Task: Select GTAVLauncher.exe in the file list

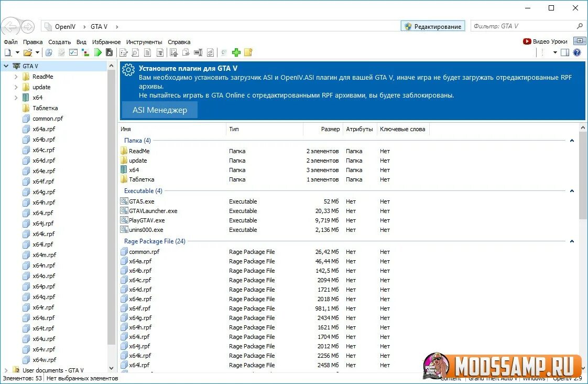Action: tap(153, 211)
